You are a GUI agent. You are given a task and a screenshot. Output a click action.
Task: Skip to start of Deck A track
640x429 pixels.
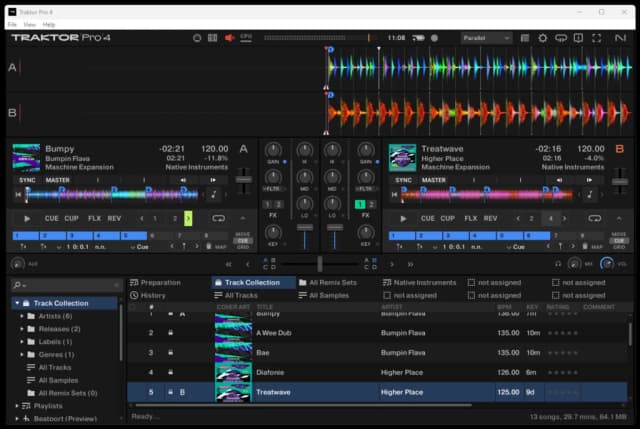pyautogui.click(x=18, y=195)
